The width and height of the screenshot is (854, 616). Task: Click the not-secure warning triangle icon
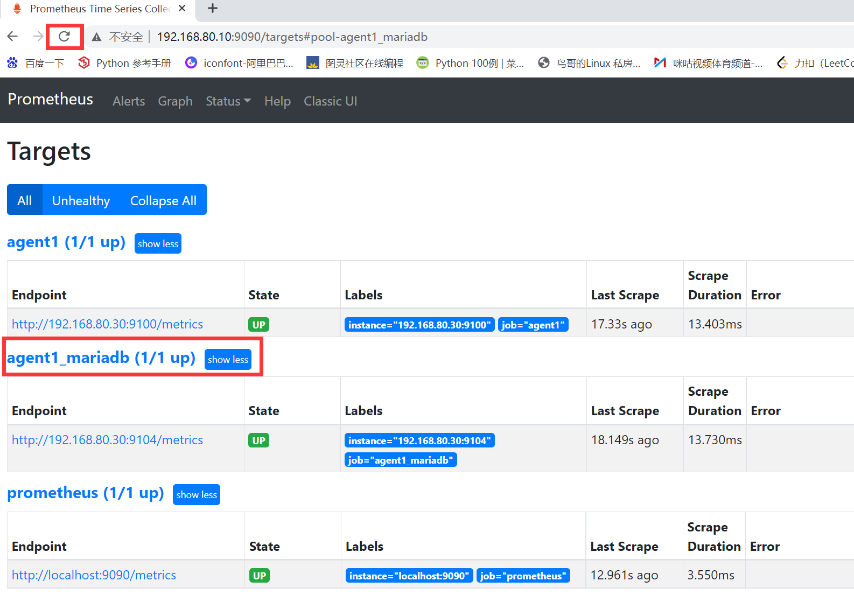tap(96, 37)
